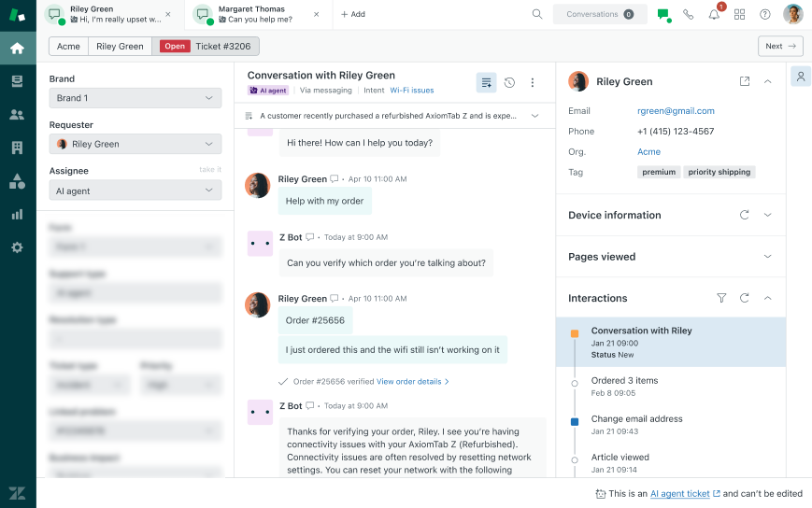Open Customers icon in left sidebar
The height and width of the screenshot is (508, 812).
coord(17,115)
